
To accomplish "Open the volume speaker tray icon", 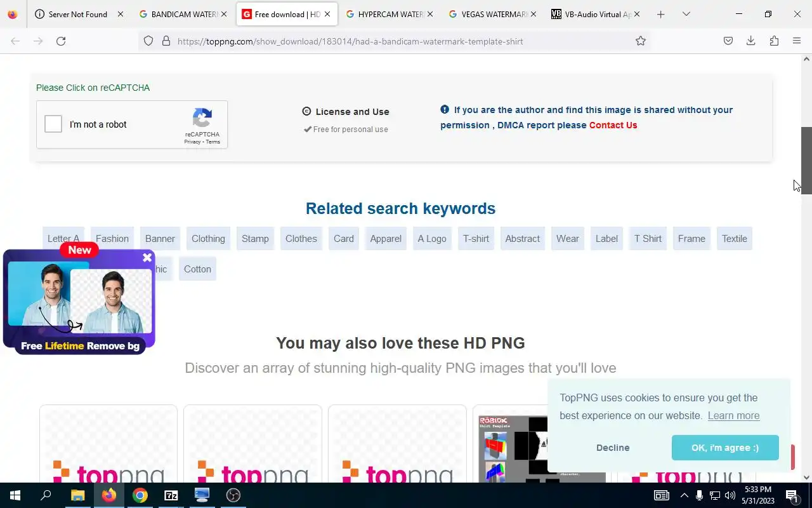I will [730, 495].
